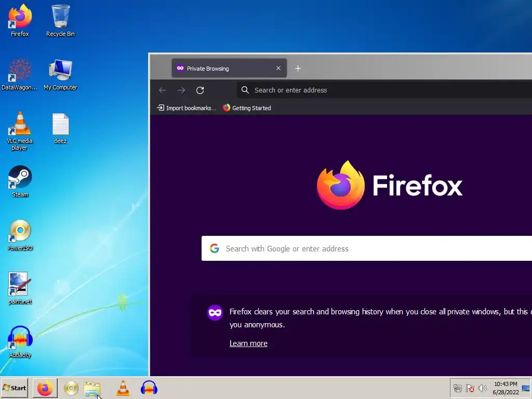This screenshot has width=532, height=399.
Task: Open the Learn more link
Action: point(248,343)
